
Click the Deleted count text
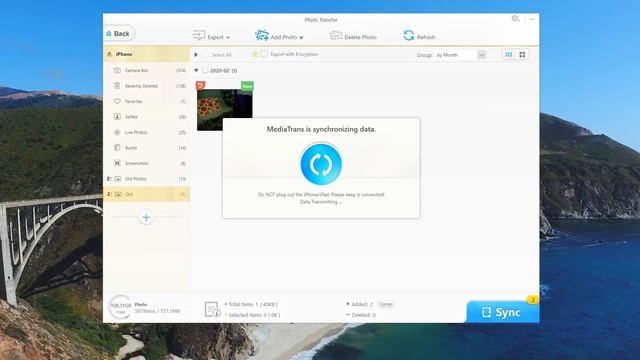click(363, 315)
